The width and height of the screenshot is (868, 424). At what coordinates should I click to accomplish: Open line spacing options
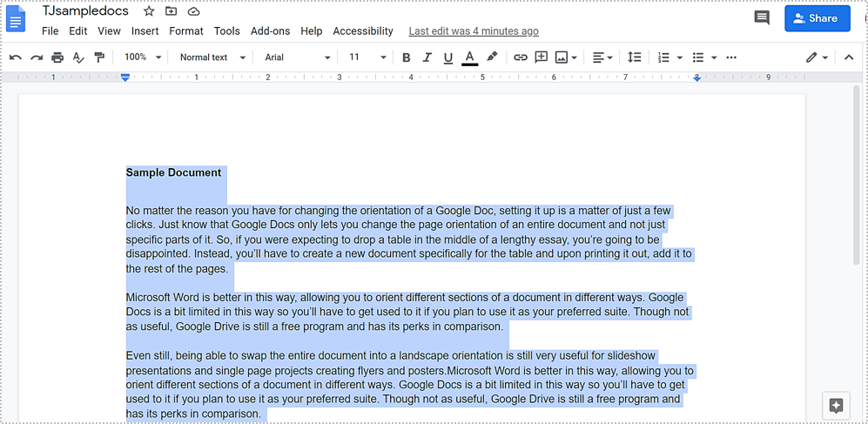coord(634,57)
